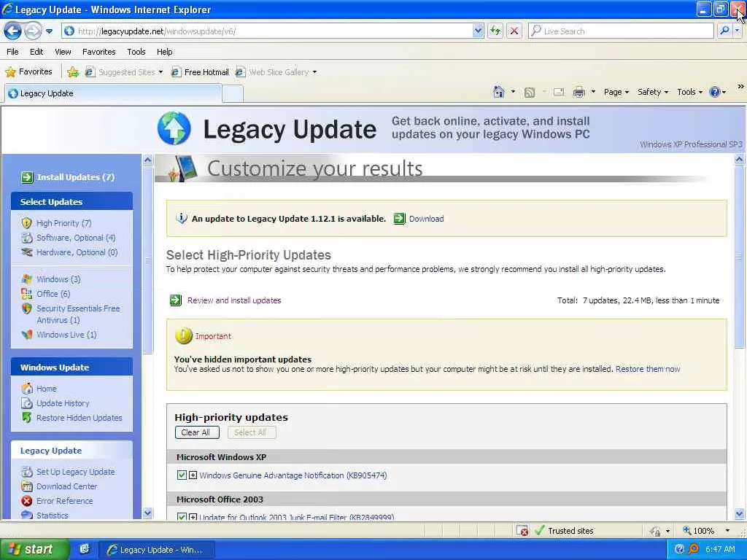
Task: Uncheck Windows Genuine Advantage Notification checkbox
Action: coord(182,475)
